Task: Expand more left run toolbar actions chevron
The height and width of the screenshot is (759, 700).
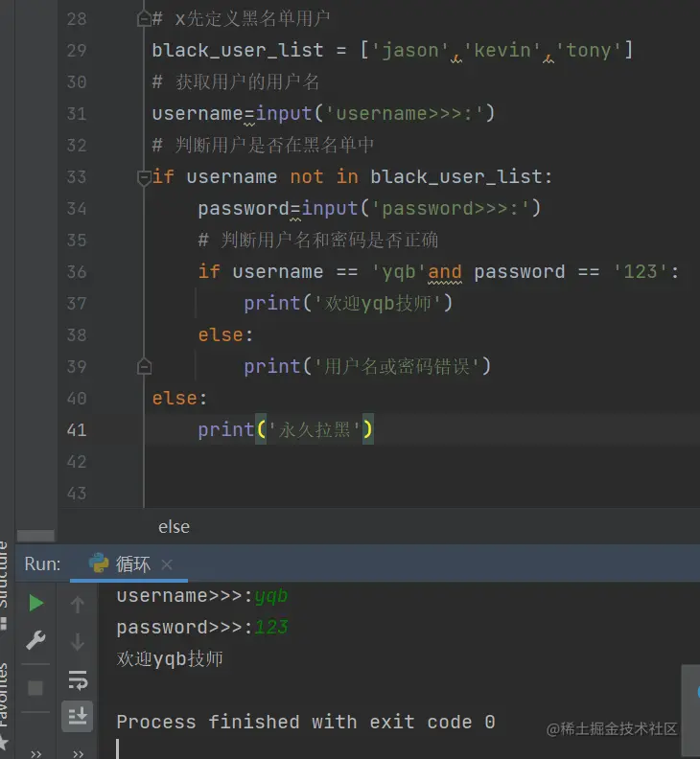Action: click(35, 753)
